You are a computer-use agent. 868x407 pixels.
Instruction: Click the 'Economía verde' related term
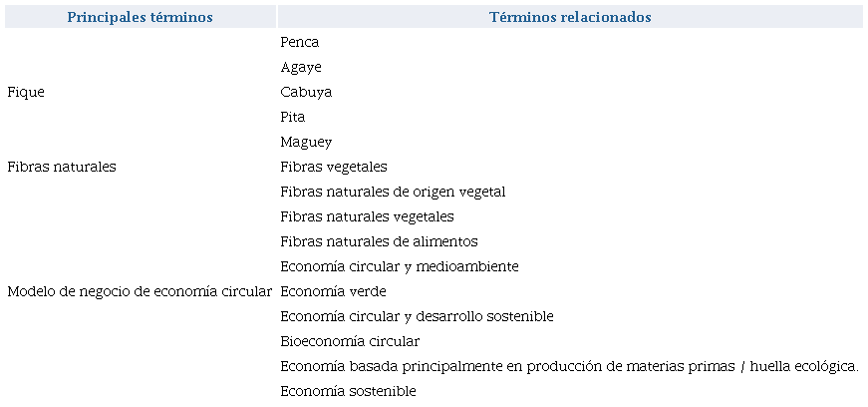pyautogui.click(x=333, y=291)
